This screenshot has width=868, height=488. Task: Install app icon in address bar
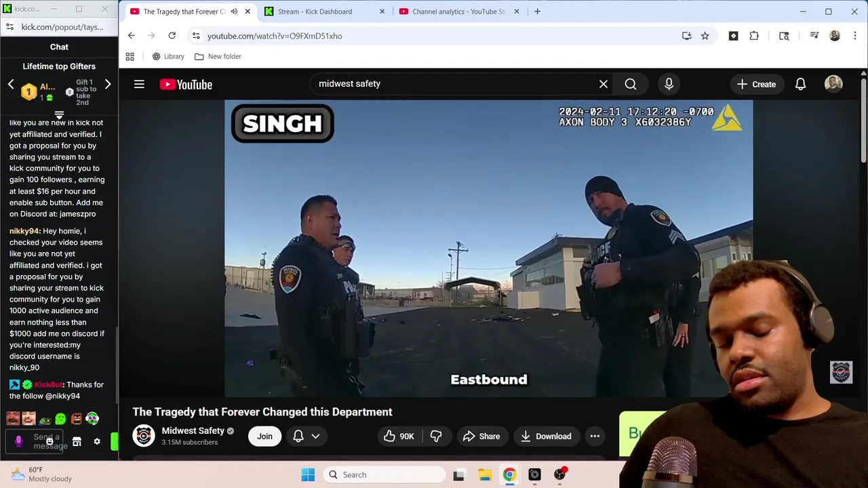686,36
